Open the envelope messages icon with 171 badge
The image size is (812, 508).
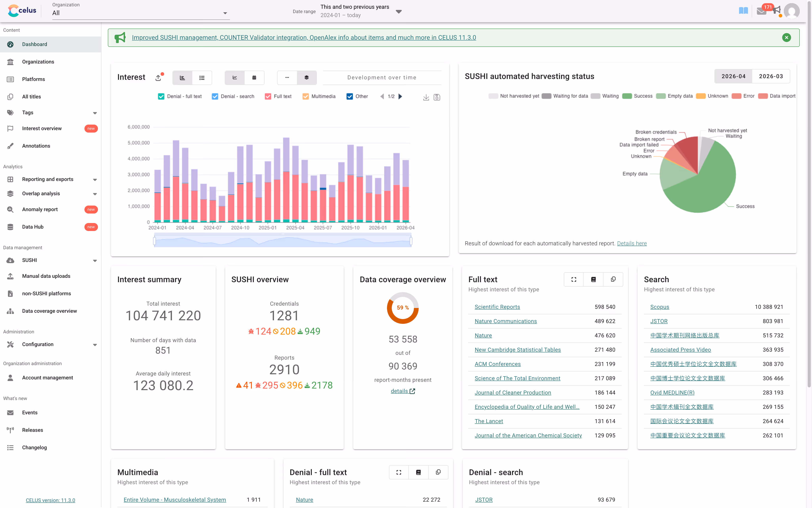tap(761, 12)
